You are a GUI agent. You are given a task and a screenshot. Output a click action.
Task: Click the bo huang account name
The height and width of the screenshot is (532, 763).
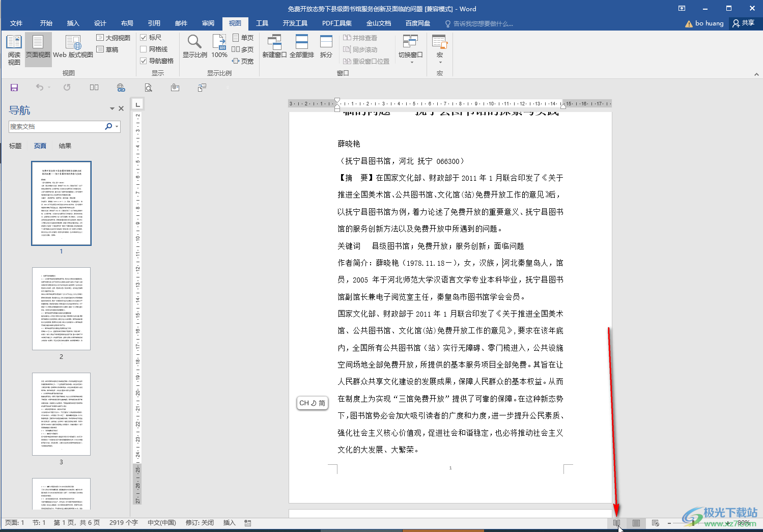click(710, 23)
